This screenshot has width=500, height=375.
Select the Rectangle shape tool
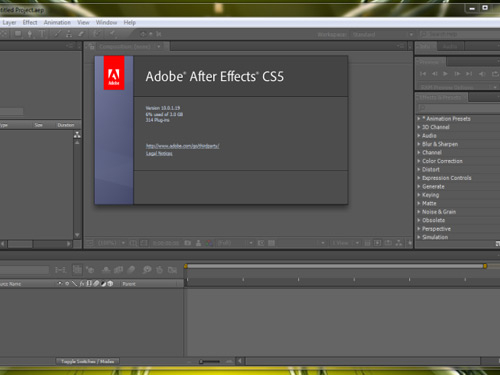coord(18,34)
